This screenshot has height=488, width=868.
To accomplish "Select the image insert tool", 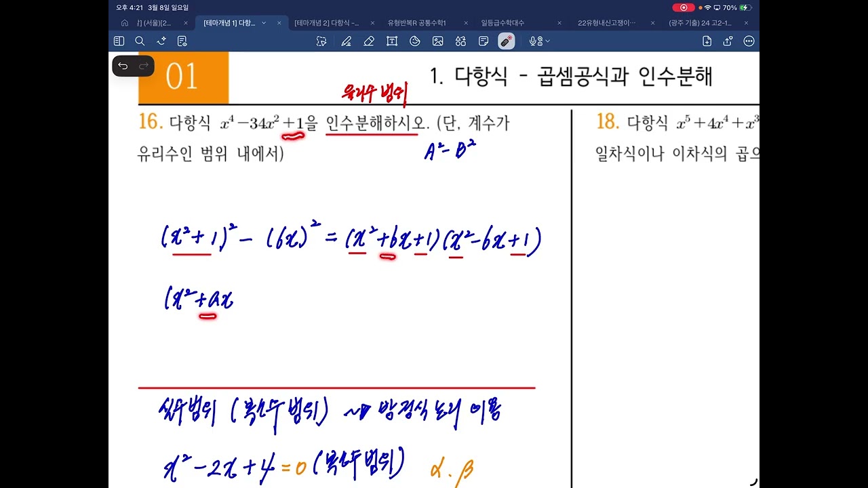I will tap(438, 41).
